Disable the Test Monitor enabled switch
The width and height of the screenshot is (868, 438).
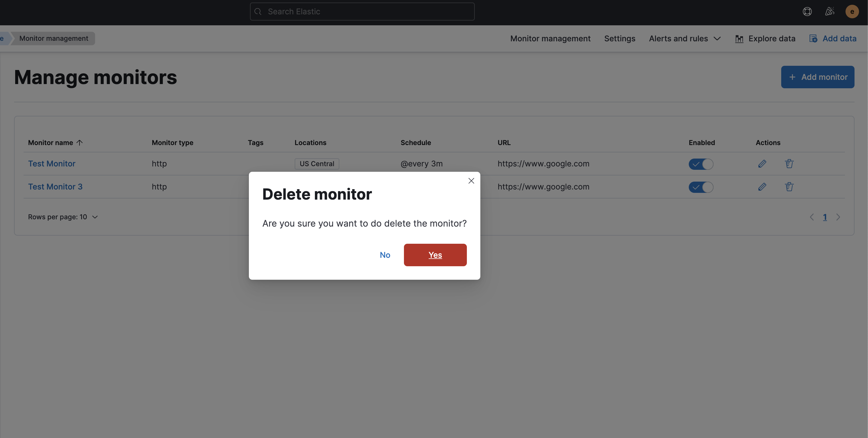click(x=701, y=164)
